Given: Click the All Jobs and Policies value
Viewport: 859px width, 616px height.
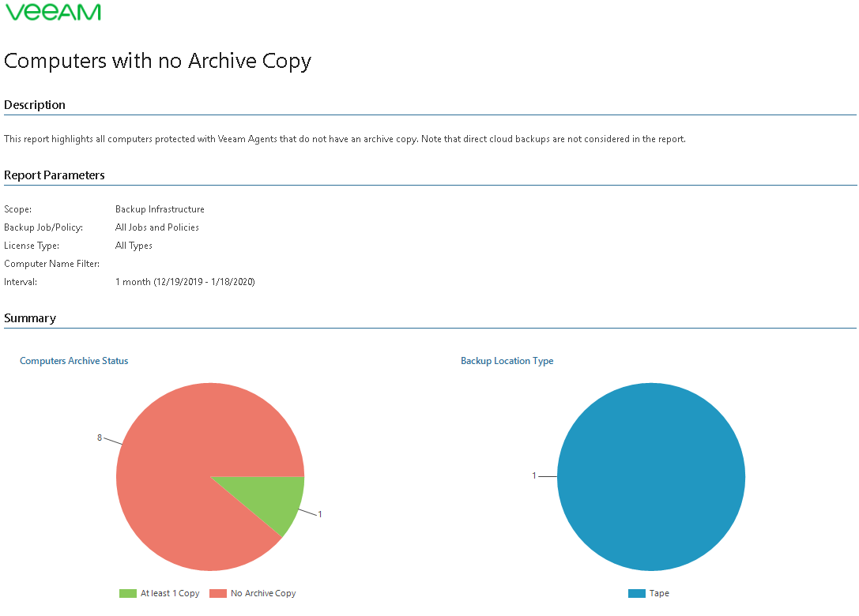Looking at the screenshot, I should pyautogui.click(x=157, y=227).
